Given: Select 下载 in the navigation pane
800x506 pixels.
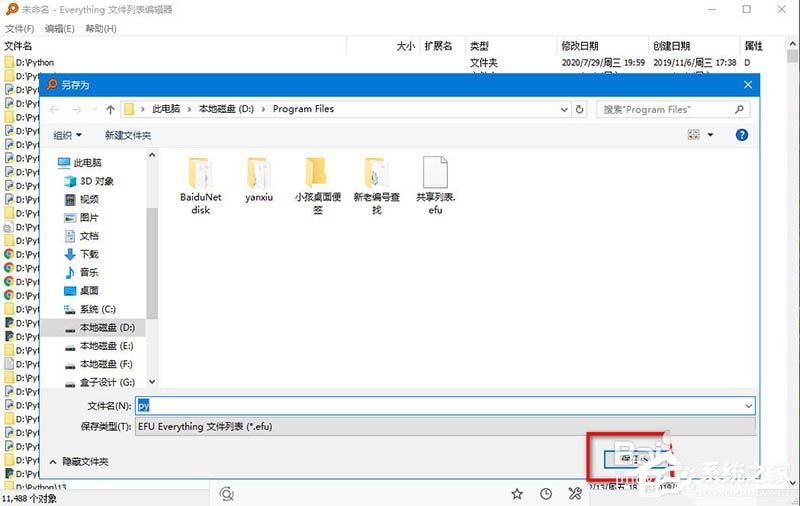Looking at the screenshot, I should [x=82, y=254].
